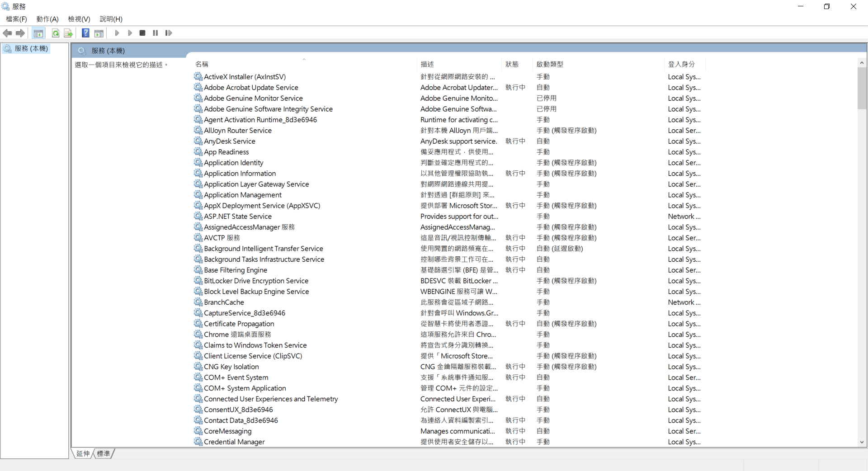Sort by the 啟動類型 column header
868x471 pixels.
click(550, 64)
